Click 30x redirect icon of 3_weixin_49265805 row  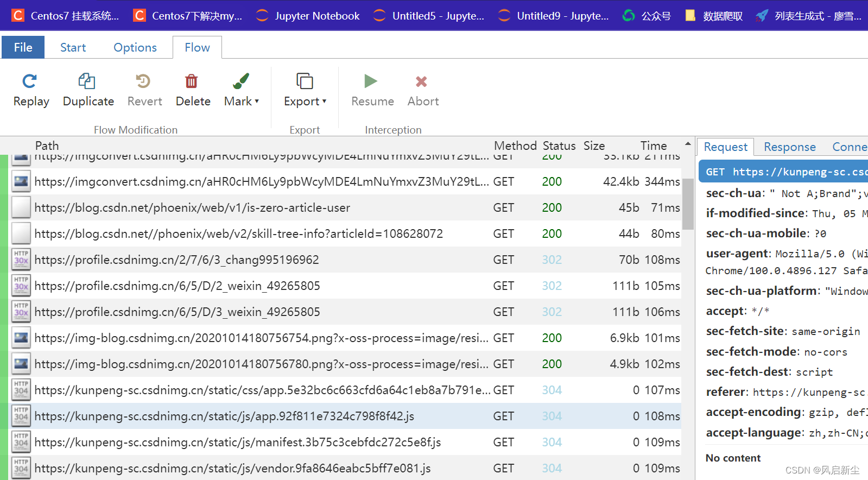[x=21, y=311]
